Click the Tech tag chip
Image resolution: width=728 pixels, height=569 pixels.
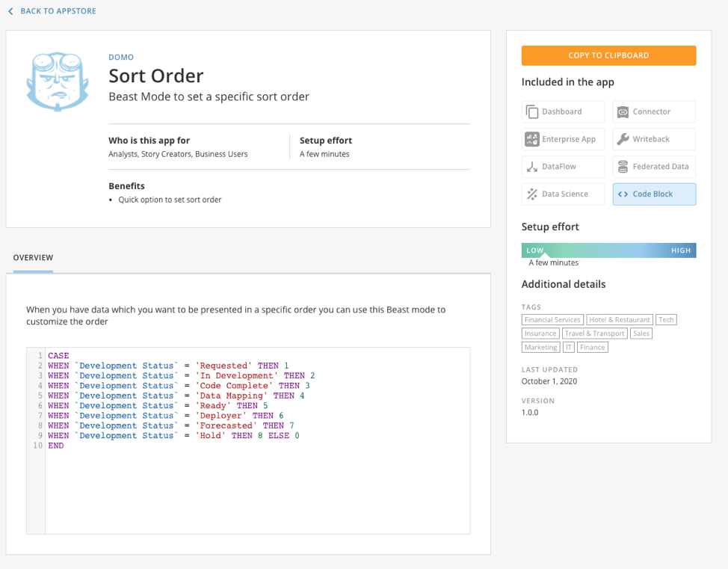666,319
